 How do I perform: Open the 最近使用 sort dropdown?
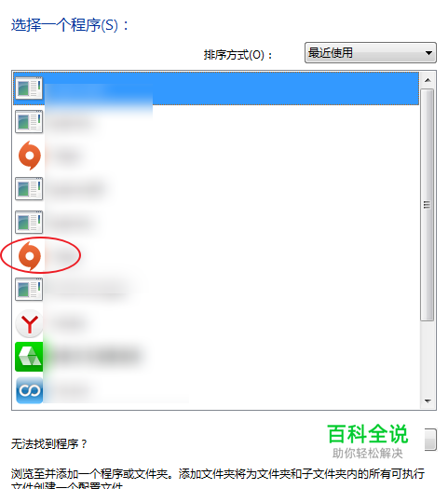(371, 53)
